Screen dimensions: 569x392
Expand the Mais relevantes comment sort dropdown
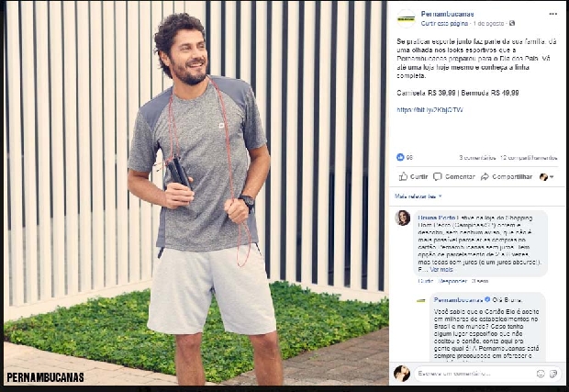[x=418, y=196]
